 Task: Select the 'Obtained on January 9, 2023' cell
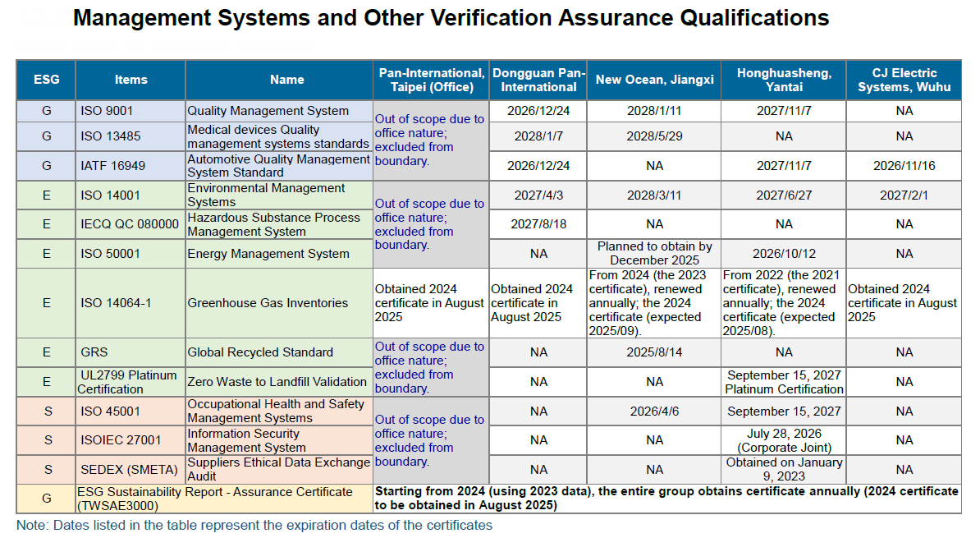(x=783, y=469)
